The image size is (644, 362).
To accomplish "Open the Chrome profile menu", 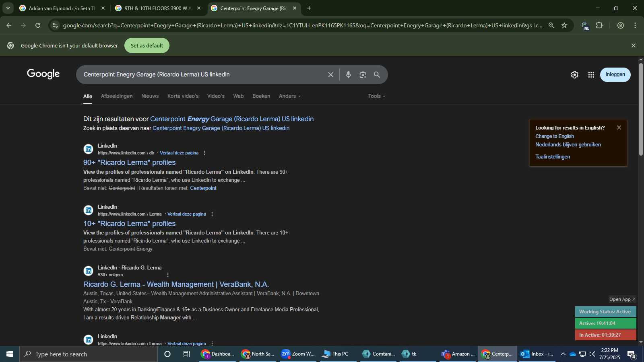I will pos(621,25).
